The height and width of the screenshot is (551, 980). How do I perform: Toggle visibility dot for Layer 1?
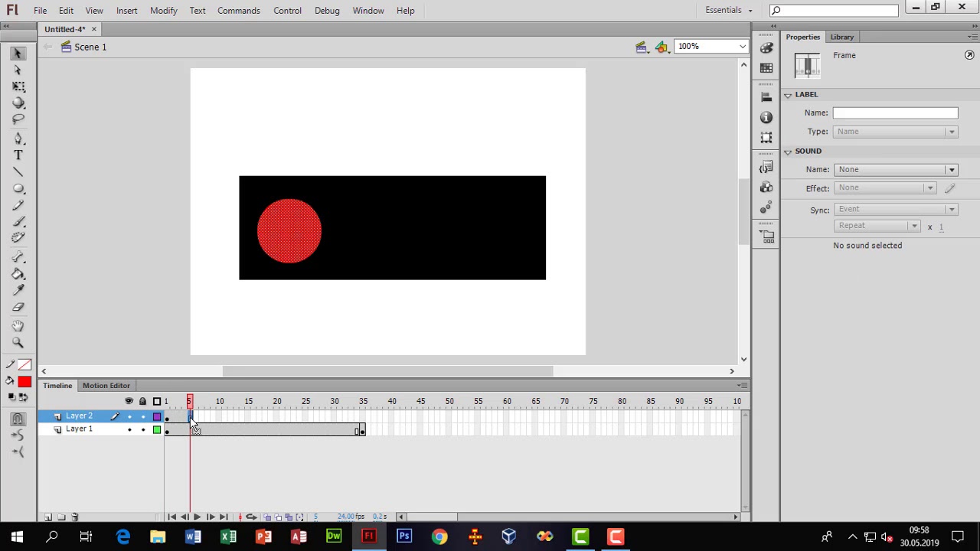pos(129,429)
